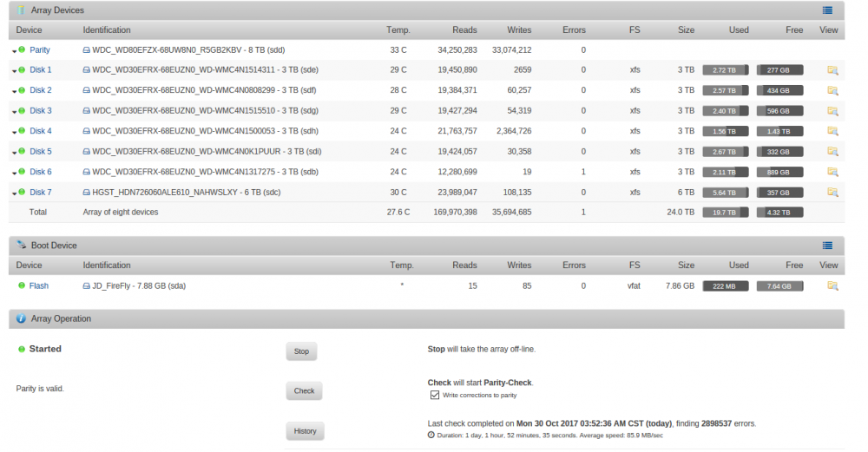868x452 pixels.
Task: Click the Boot Device section header
Action: click(x=426, y=246)
